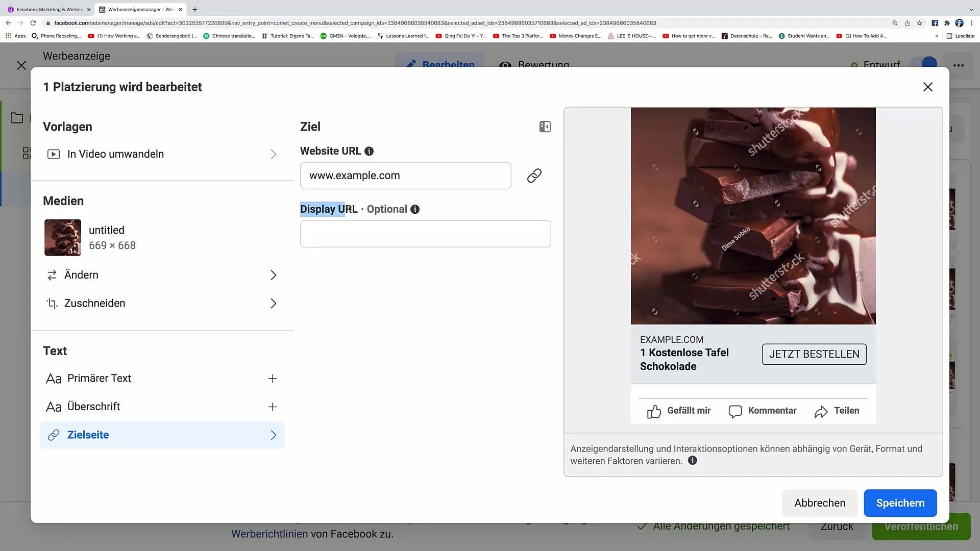This screenshot has height=551, width=980.
Task: Click the Kommentar speech bubble icon
Action: click(735, 411)
